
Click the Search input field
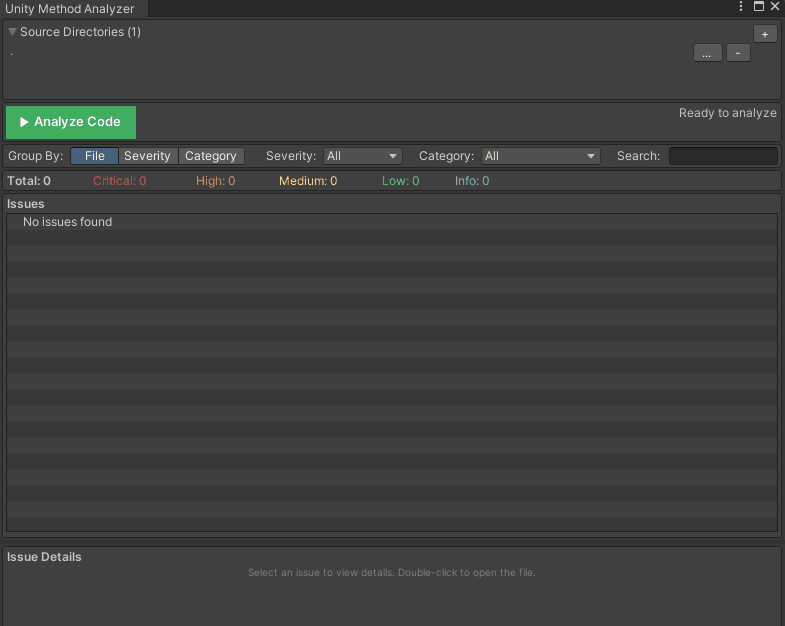[722, 156]
